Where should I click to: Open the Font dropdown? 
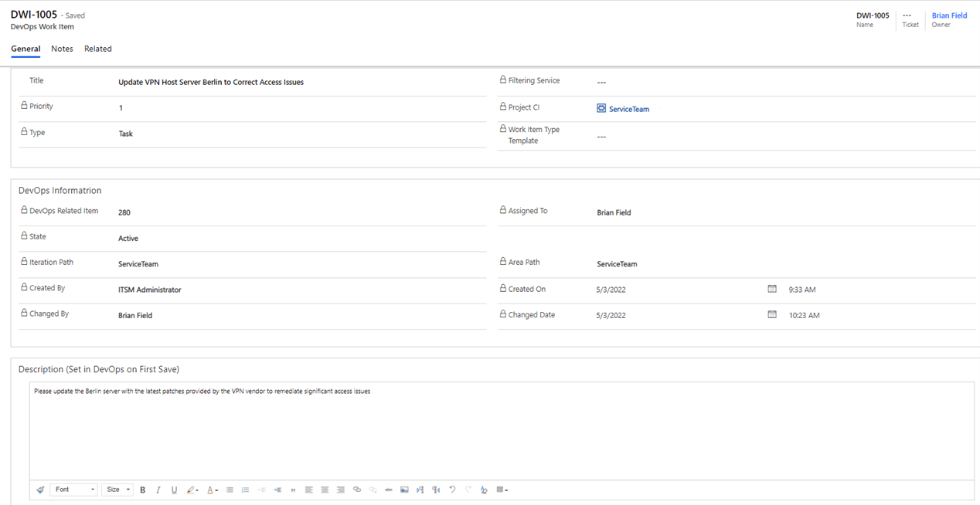(74, 490)
